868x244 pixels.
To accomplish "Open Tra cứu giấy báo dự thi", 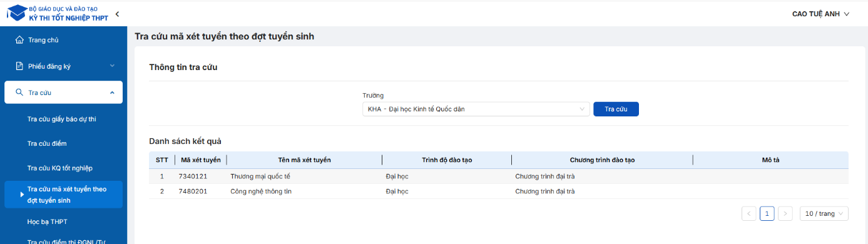I will 63,119.
